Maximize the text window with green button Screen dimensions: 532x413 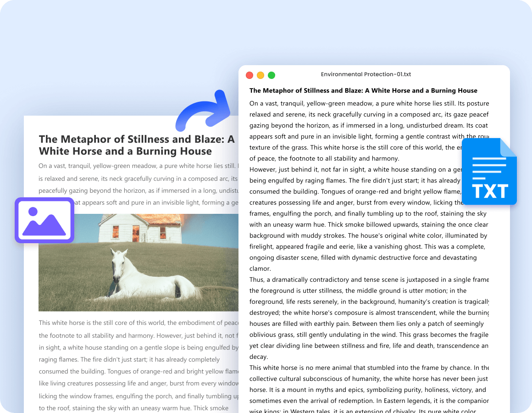click(272, 75)
